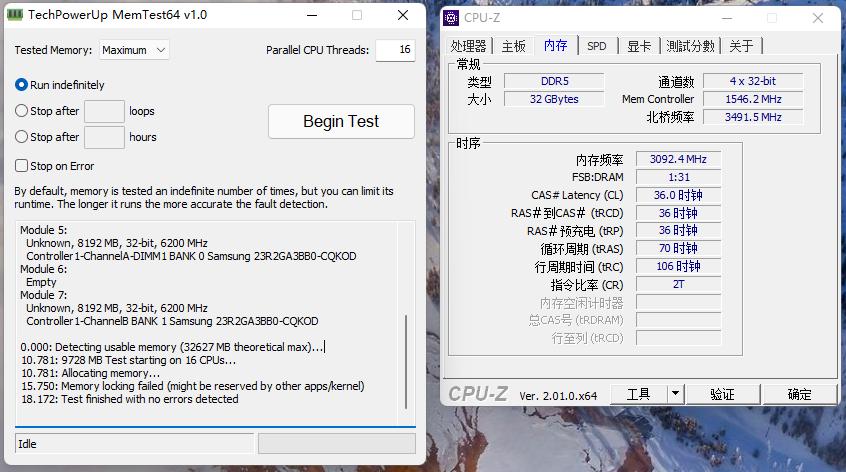
Task: Click the 工具 button in CPU-Z
Action: click(638, 394)
